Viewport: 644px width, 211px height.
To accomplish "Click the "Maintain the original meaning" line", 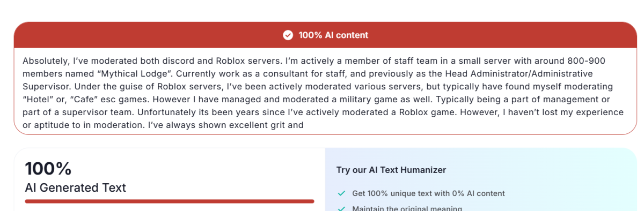I will (407, 208).
